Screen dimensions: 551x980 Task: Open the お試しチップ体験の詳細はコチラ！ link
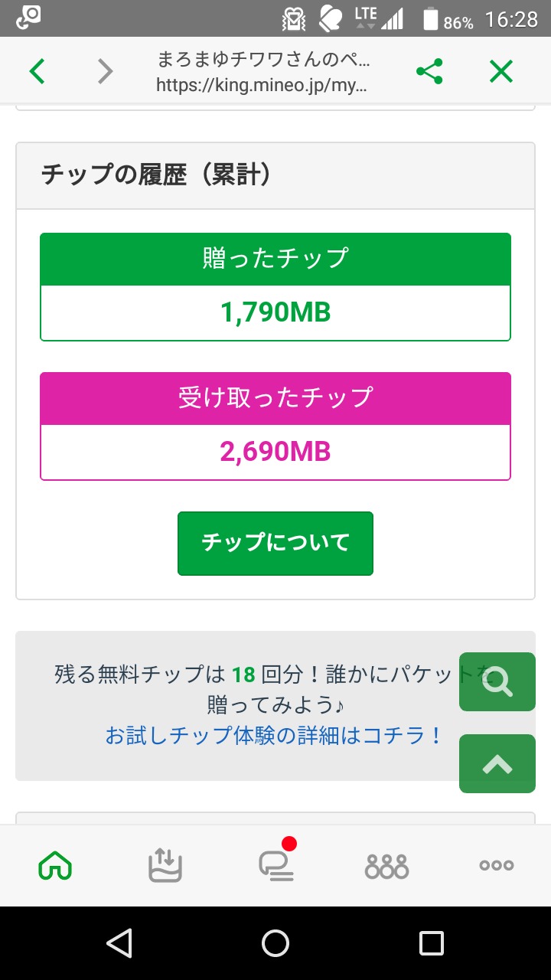tap(274, 736)
